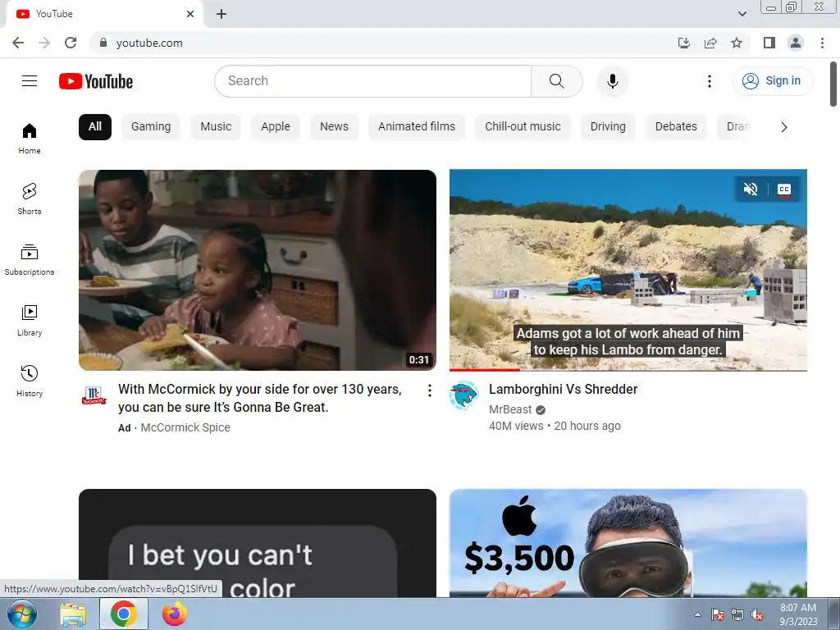
Task: Select the Chill-out music chip
Action: [523, 127]
